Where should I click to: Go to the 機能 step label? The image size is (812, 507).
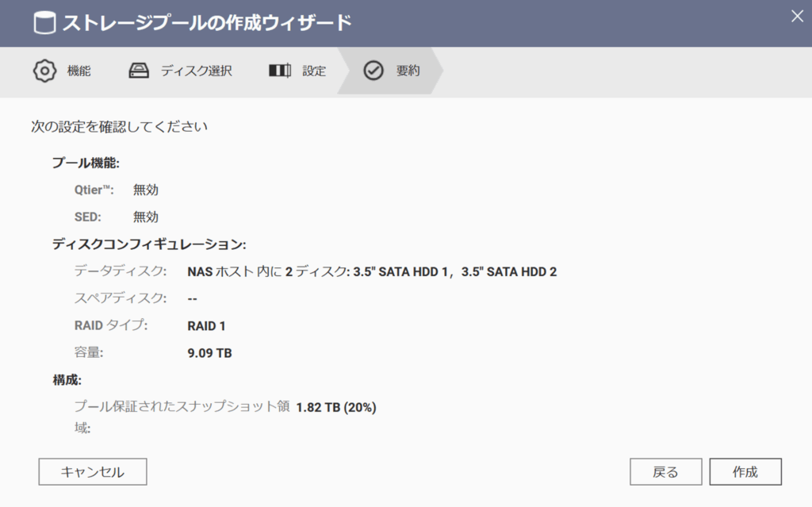coord(79,71)
